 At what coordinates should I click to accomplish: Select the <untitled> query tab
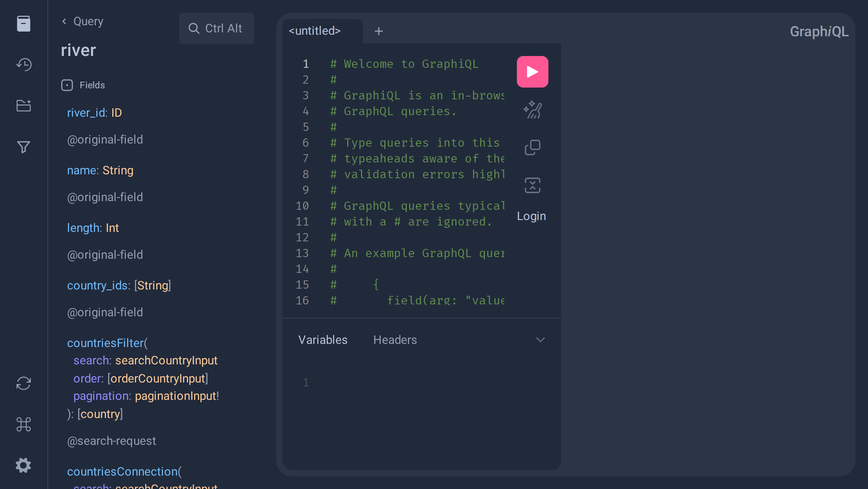pos(315,31)
